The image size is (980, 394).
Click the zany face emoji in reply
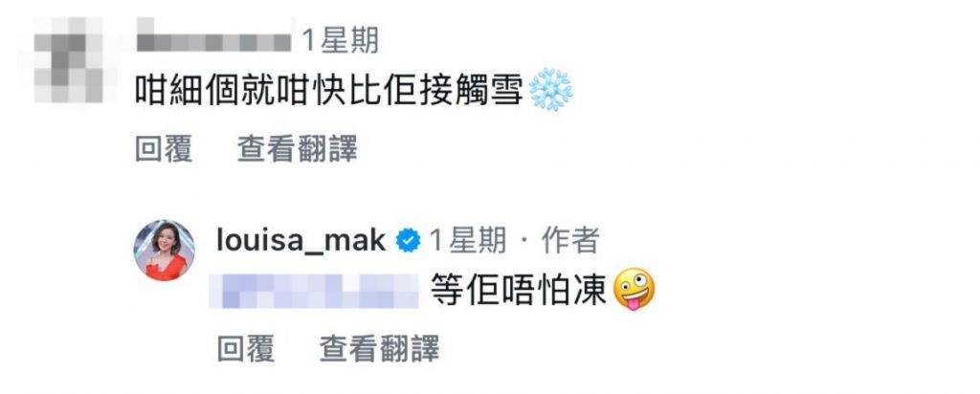pos(635,290)
